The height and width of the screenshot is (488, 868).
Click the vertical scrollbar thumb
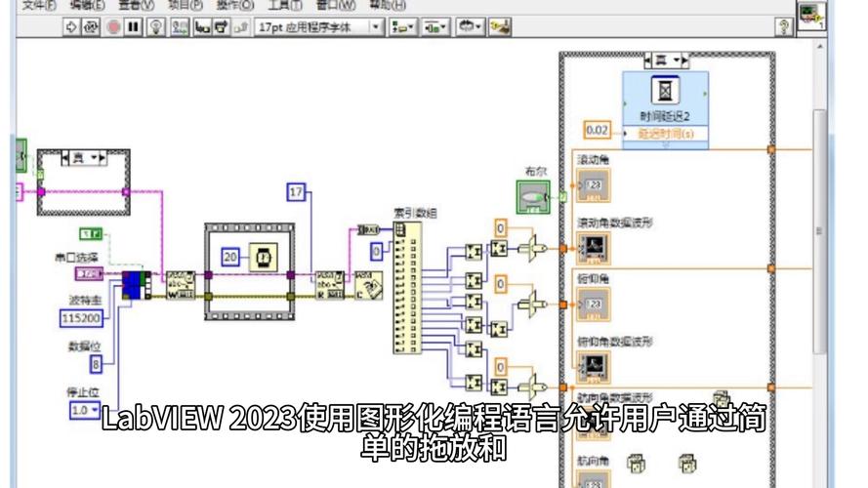(819, 231)
